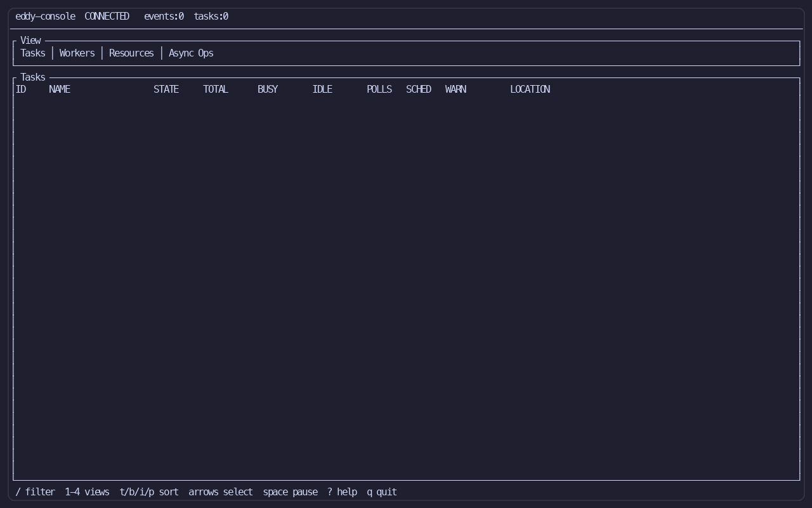The image size is (812, 508).
Task: Open the Workers view tab
Action: 77,53
